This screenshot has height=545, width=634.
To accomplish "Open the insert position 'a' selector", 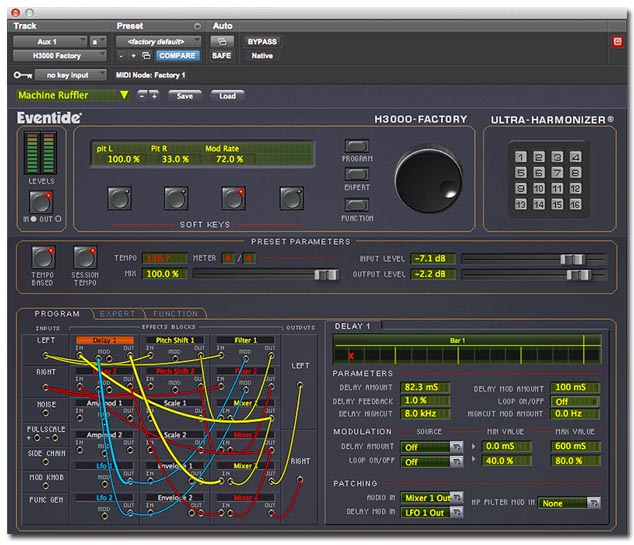I will pyautogui.click(x=97, y=42).
